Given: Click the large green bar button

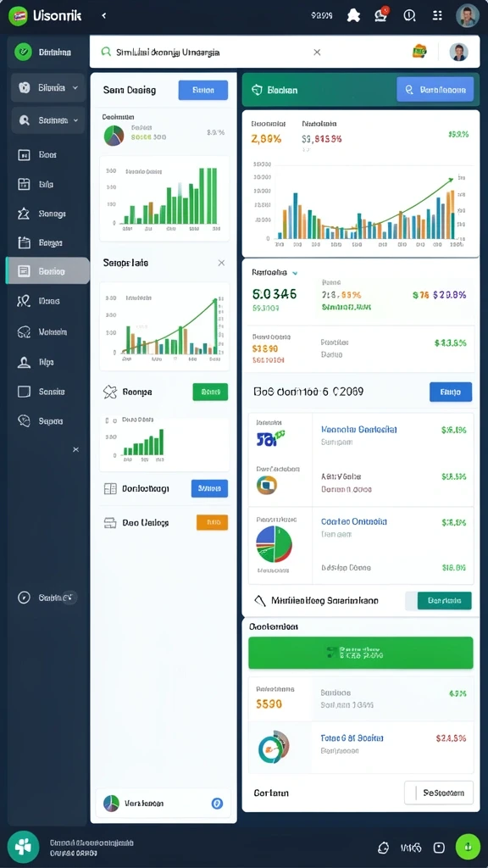Looking at the screenshot, I should click(361, 653).
